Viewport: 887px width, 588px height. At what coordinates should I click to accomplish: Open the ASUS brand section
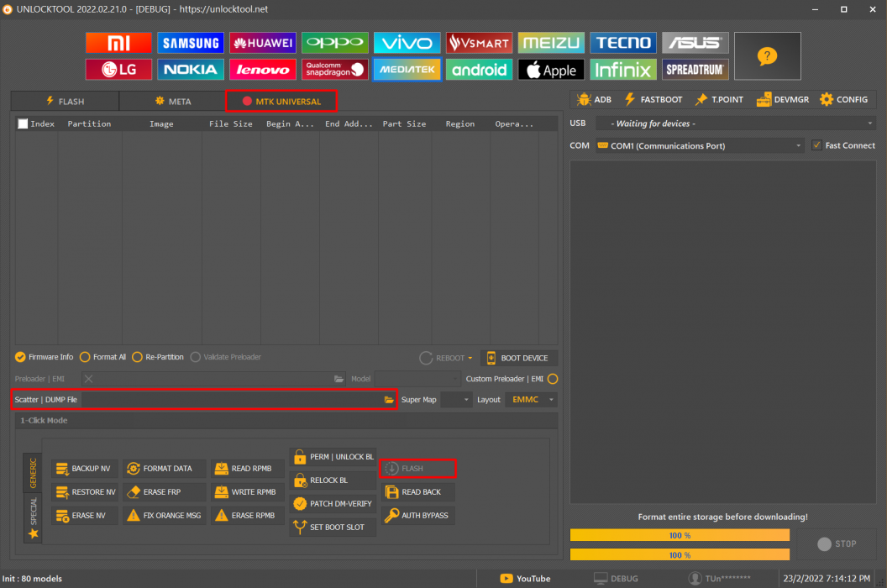click(695, 43)
